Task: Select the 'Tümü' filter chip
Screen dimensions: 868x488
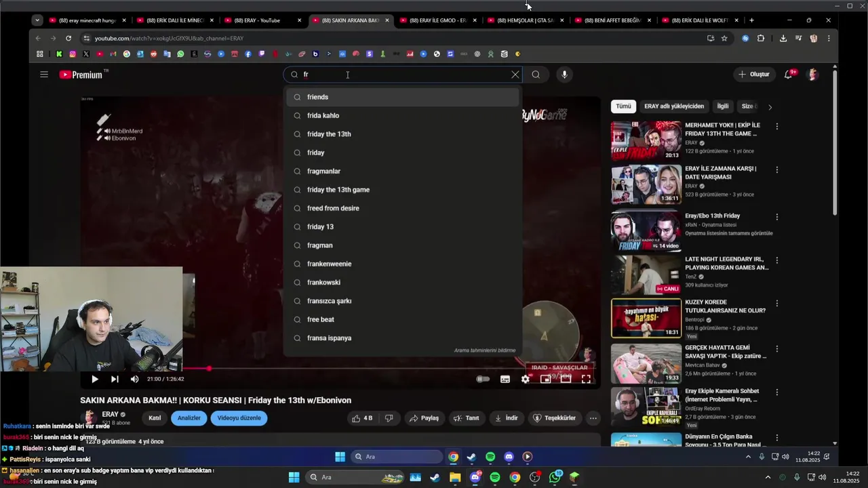Action: pos(623,106)
